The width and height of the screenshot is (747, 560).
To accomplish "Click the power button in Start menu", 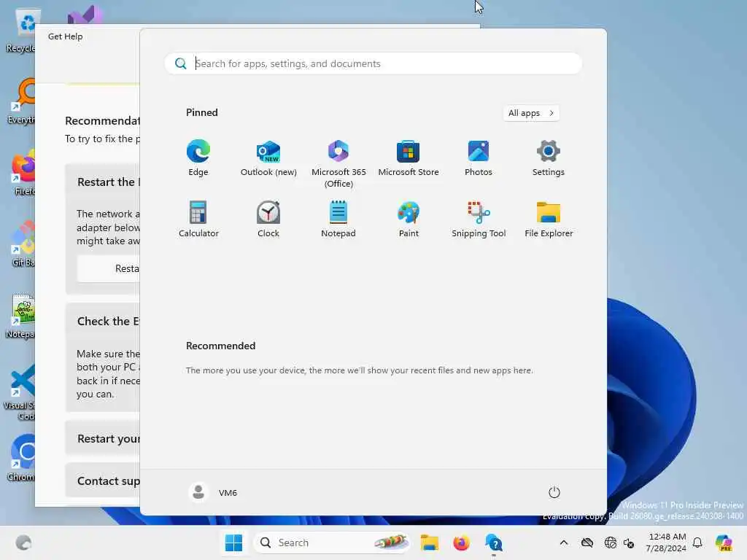I will 554,492.
